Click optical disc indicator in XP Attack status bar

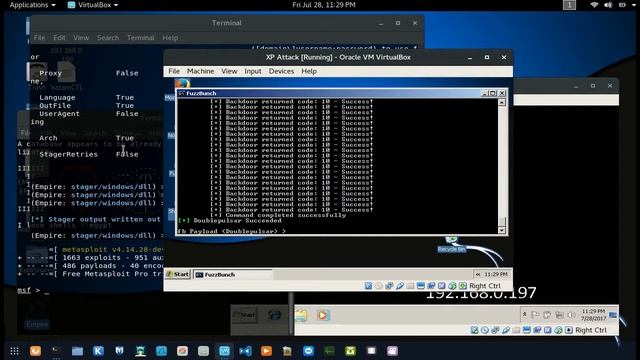click(379, 286)
